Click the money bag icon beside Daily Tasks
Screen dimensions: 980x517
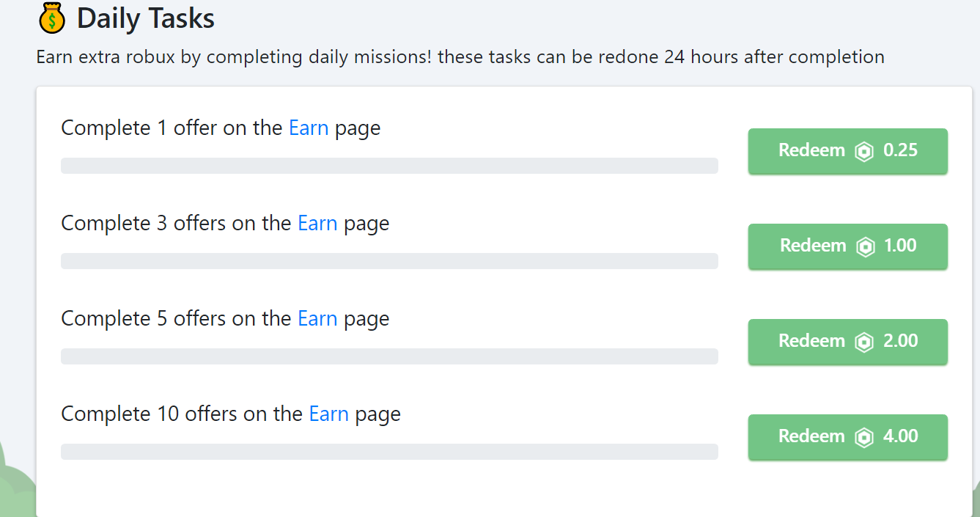[51, 18]
